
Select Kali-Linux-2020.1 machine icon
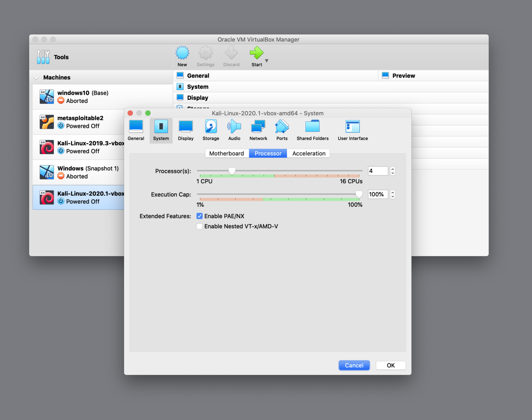coord(47,198)
